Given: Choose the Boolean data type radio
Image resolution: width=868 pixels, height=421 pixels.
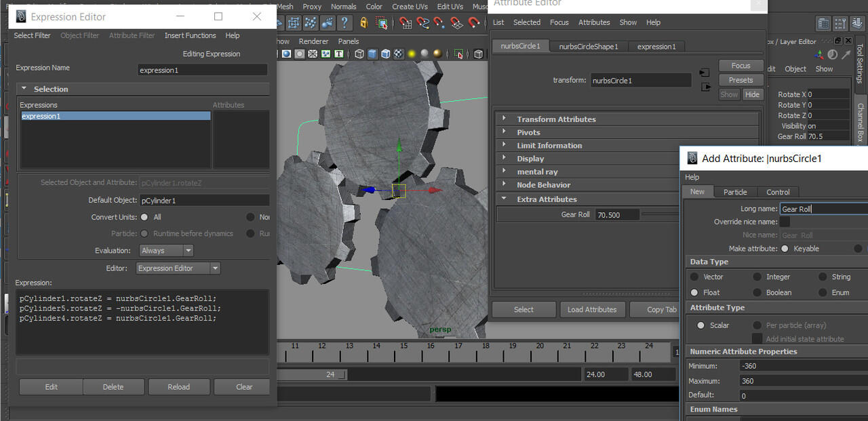Looking at the screenshot, I should pos(757,292).
